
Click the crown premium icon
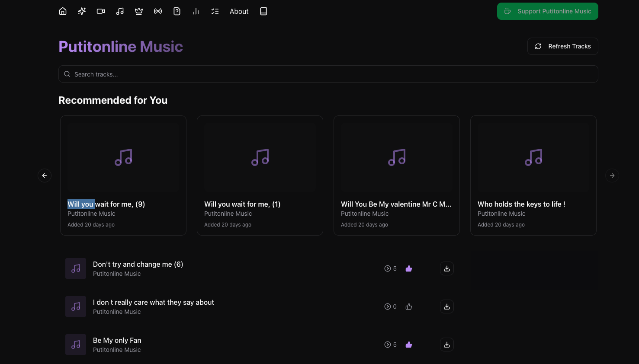pyautogui.click(x=139, y=11)
